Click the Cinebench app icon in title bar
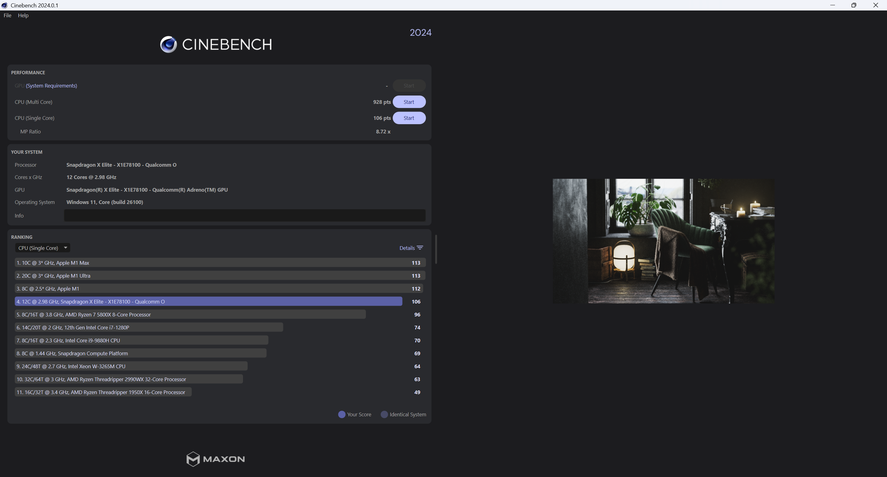 (x=5, y=5)
